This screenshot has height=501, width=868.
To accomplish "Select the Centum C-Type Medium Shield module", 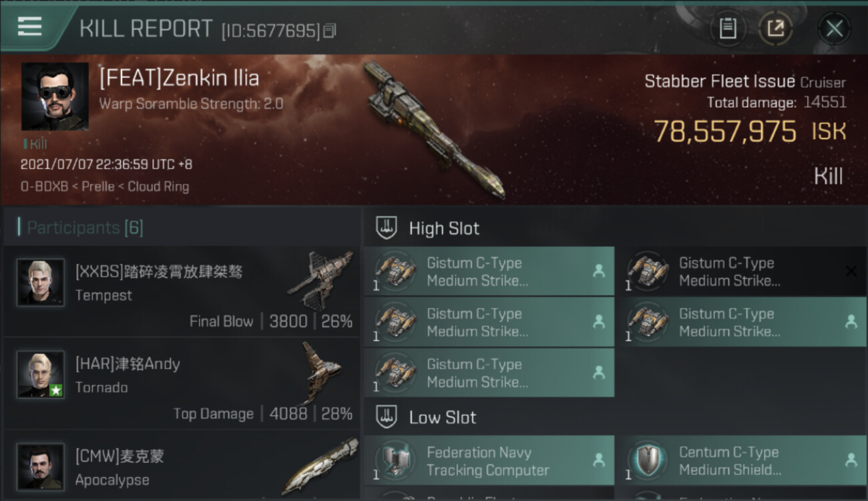I will coord(742,461).
